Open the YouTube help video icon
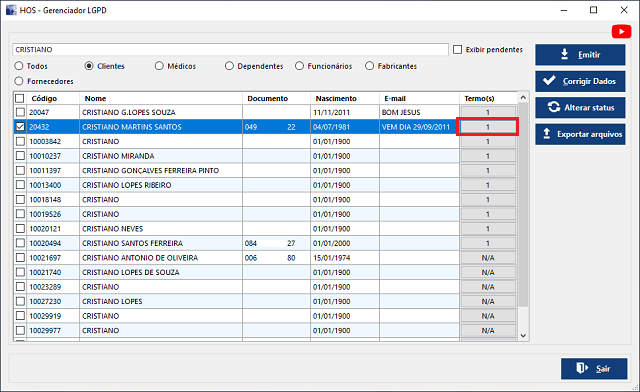The height and width of the screenshot is (392, 640). click(x=621, y=31)
